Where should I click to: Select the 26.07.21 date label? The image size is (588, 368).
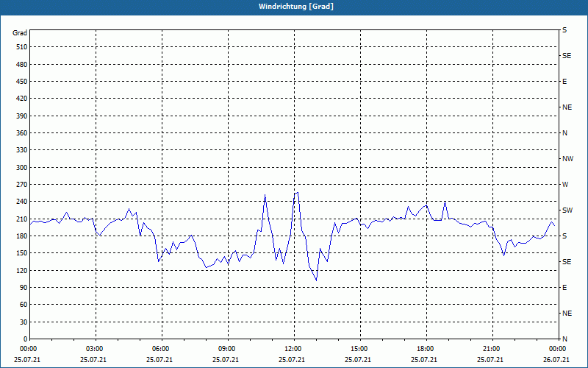[x=556, y=360]
